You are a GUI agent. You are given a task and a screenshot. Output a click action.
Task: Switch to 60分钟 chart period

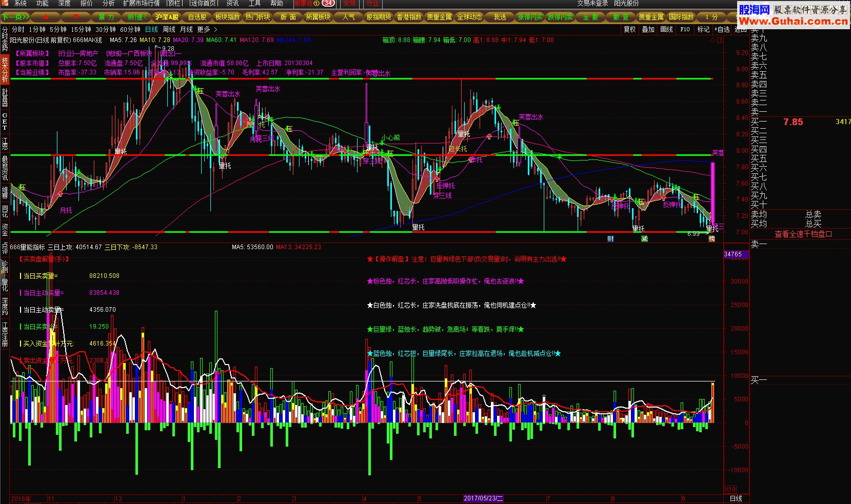tap(130, 30)
